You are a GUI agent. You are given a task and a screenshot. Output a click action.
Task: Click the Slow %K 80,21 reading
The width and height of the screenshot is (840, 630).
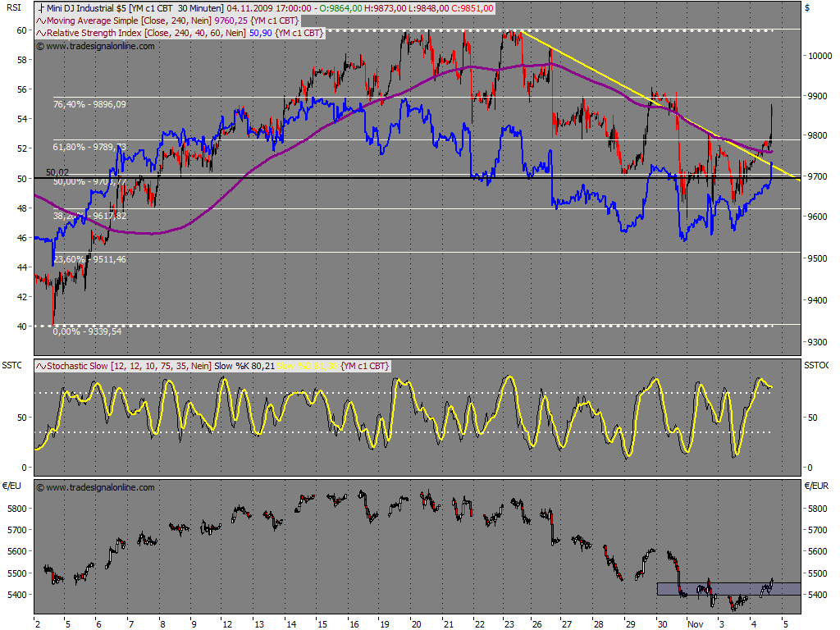[244, 367]
